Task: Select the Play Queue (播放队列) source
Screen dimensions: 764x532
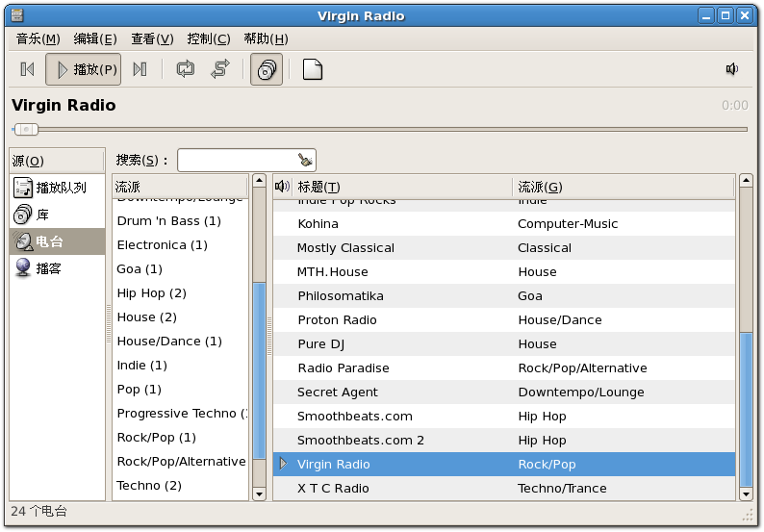Action: point(60,188)
